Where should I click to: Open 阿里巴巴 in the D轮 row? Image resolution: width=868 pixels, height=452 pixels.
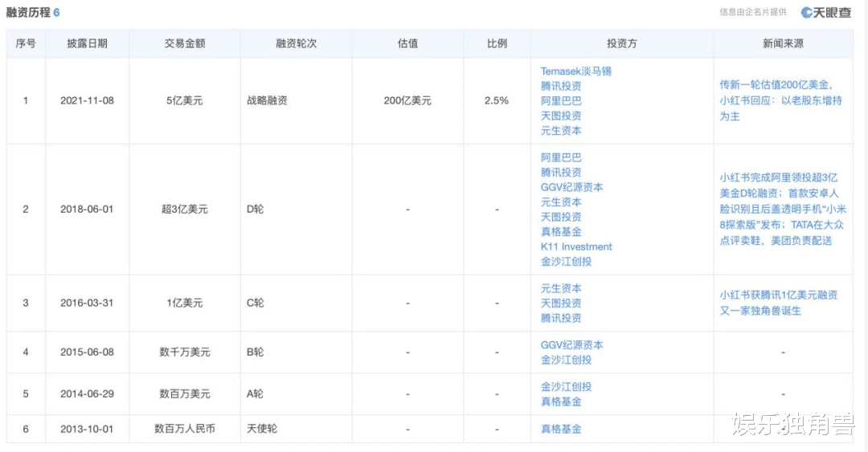561,157
